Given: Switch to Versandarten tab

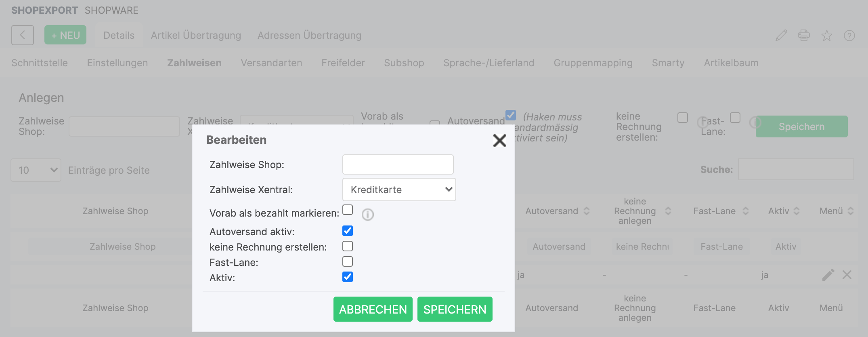Looking at the screenshot, I should 271,63.
